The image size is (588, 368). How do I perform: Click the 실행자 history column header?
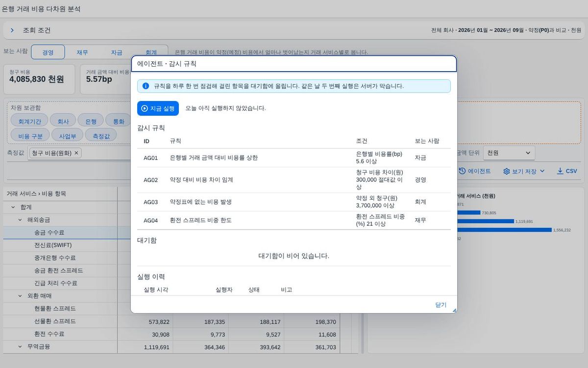click(224, 290)
